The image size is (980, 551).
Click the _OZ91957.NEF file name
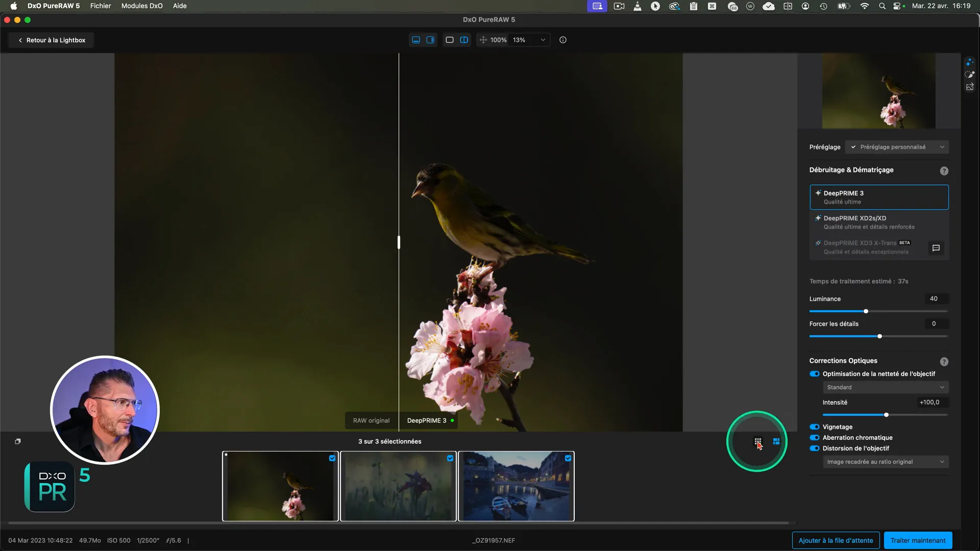tap(494, 540)
